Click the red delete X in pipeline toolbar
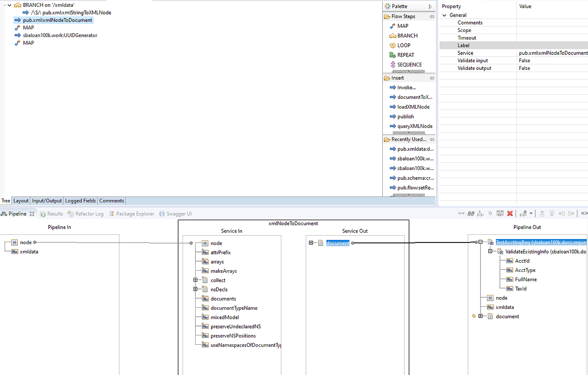The height and width of the screenshot is (375, 588). [510, 213]
